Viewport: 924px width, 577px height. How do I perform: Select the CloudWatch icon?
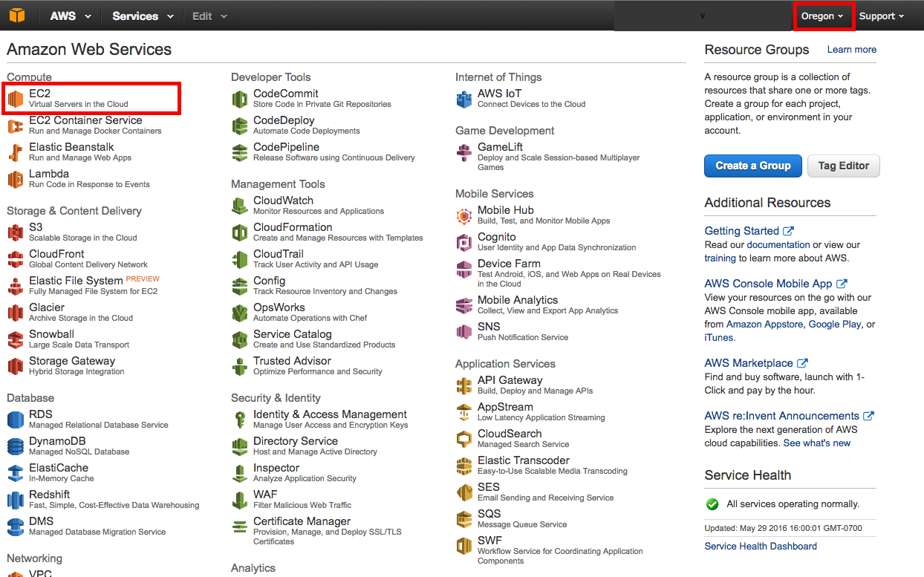click(240, 206)
